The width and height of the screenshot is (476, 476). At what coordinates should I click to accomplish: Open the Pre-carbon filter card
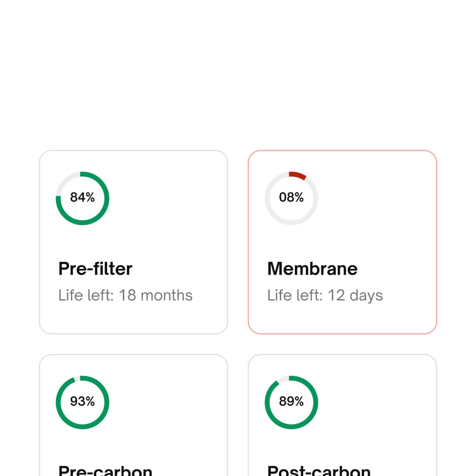click(x=167, y=423)
